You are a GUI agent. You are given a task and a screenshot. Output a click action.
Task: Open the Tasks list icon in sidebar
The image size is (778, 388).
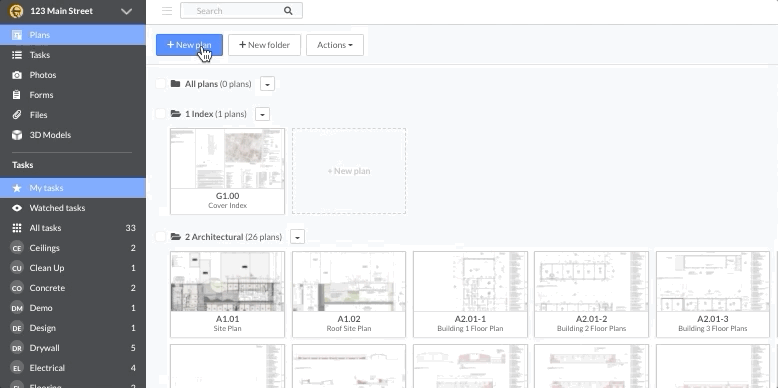[x=17, y=55]
